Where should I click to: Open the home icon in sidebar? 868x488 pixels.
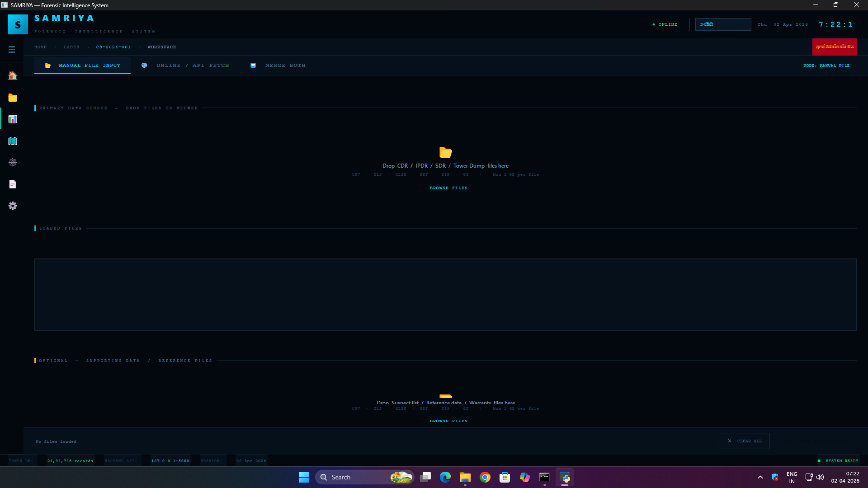[13, 75]
